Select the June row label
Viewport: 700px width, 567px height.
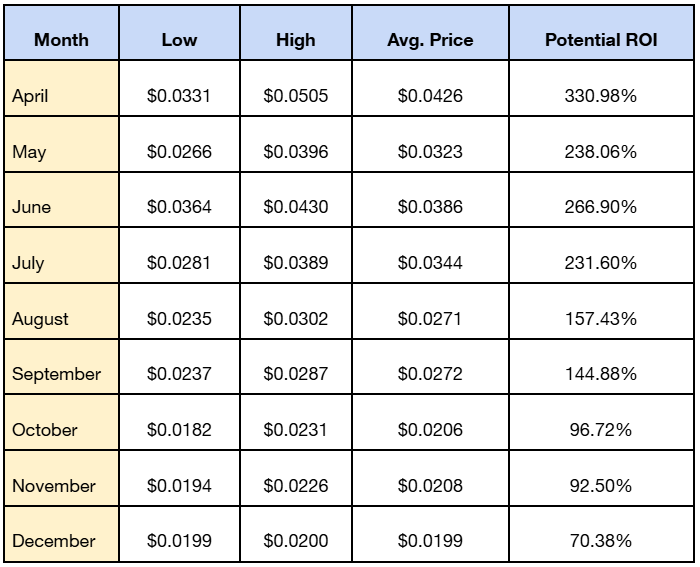(x=31, y=207)
